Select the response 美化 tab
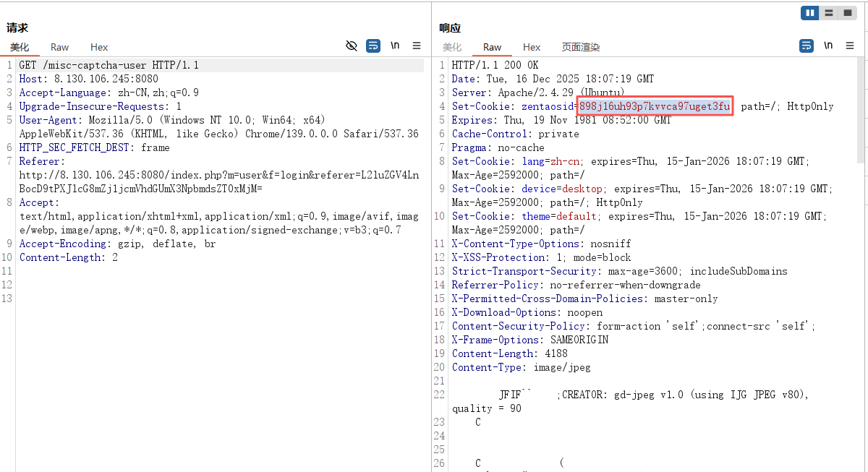 point(452,47)
